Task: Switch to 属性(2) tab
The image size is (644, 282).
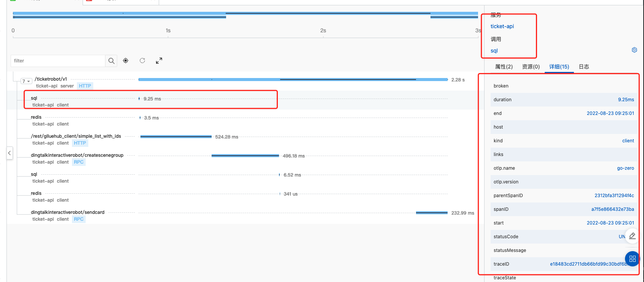Action: pos(504,67)
